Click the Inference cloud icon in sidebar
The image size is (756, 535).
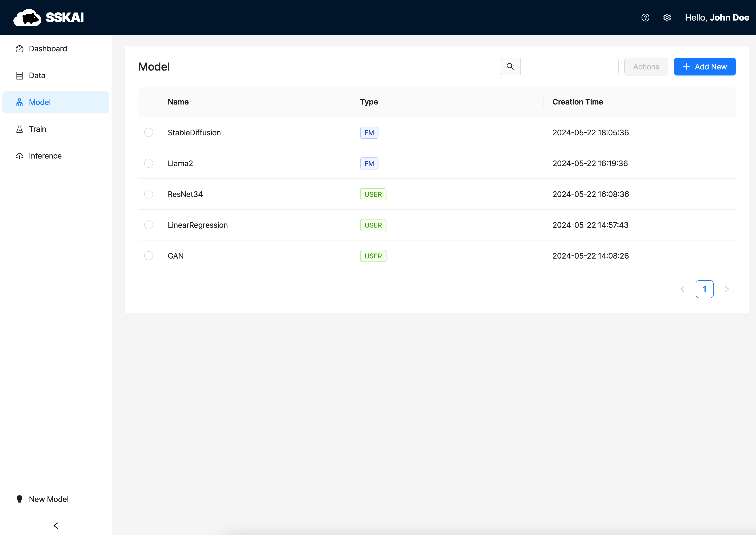(19, 156)
